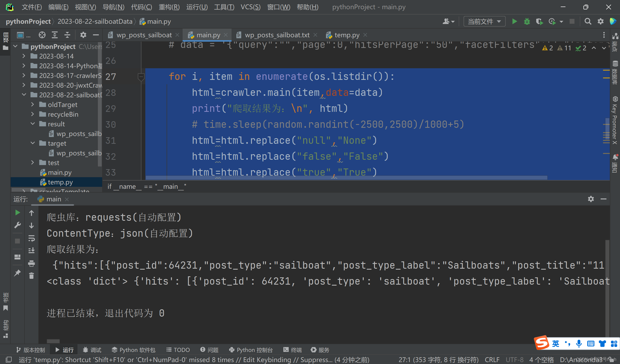Expand the 2023-08-17-crawler folder
620x364 pixels.
tap(24, 76)
